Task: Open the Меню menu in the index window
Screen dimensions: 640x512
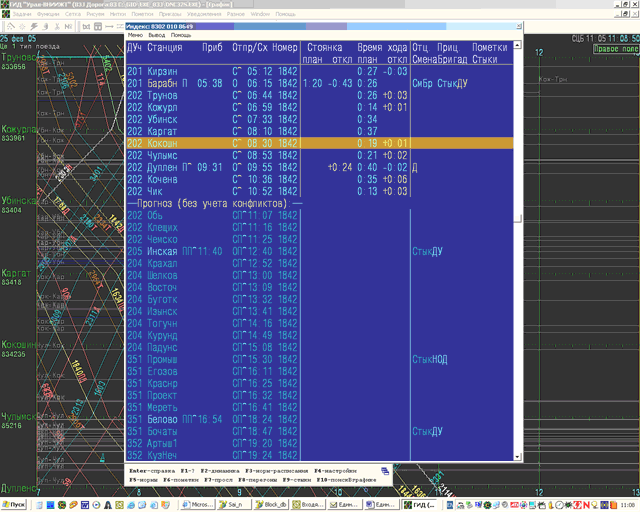Action: (x=134, y=35)
